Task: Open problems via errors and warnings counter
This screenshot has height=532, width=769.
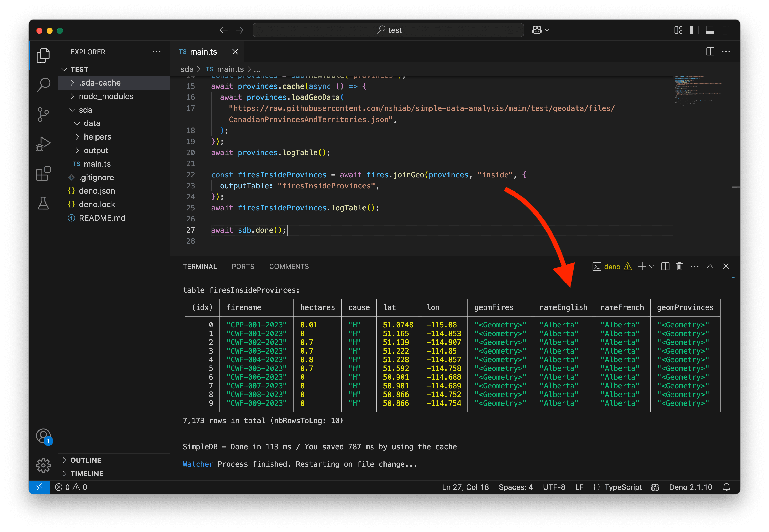Action: [71, 487]
